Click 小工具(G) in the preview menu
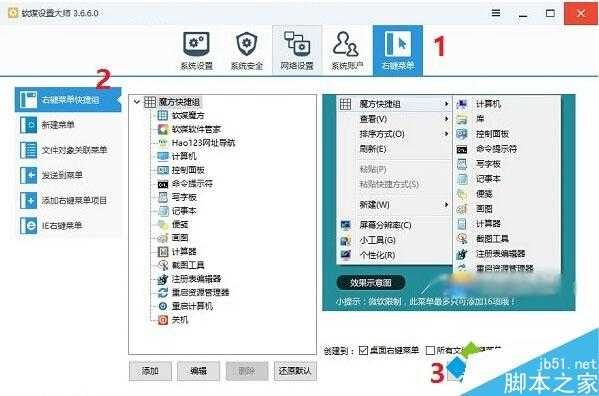Viewport: 599px width, 396px height. point(394,240)
